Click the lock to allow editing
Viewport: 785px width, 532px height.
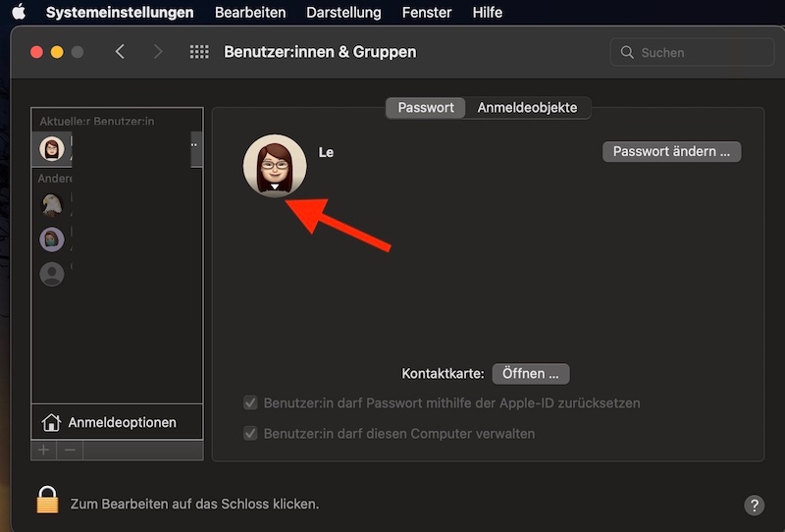point(47,500)
